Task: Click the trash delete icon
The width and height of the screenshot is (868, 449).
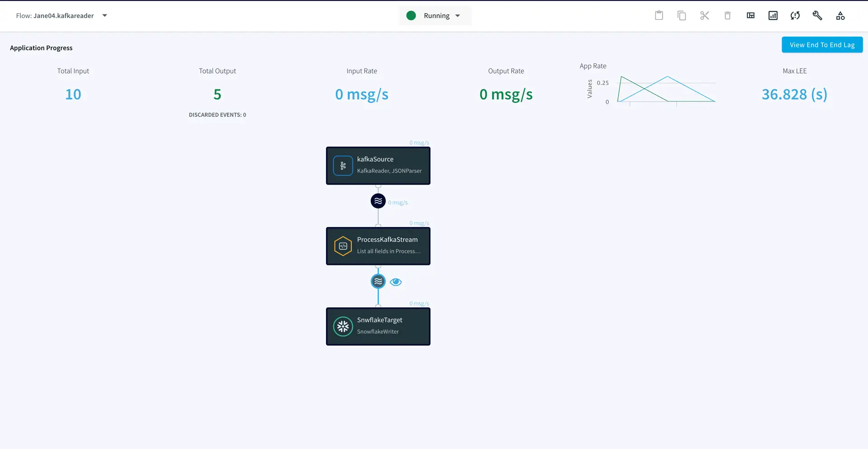Action: coord(727,16)
